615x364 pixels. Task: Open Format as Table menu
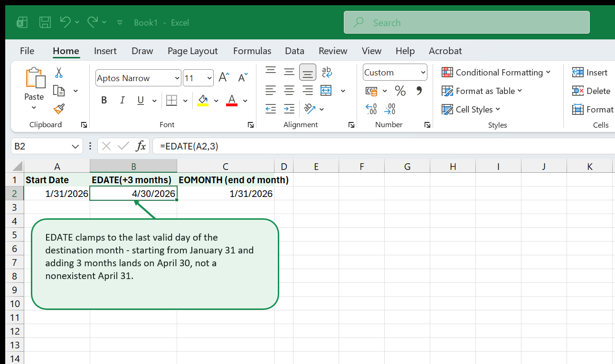(x=482, y=91)
